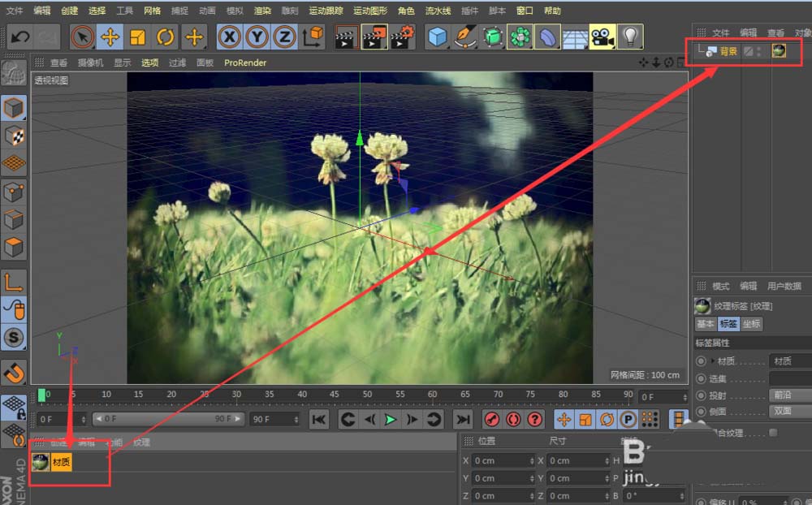
Task: Play the animation forward
Action: 391,419
